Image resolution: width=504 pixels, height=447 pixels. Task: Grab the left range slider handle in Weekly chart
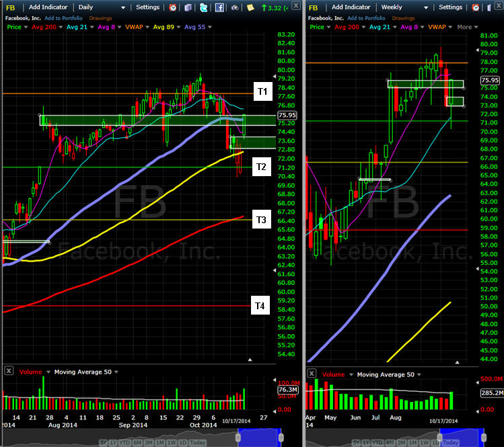[x=439, y=438]
